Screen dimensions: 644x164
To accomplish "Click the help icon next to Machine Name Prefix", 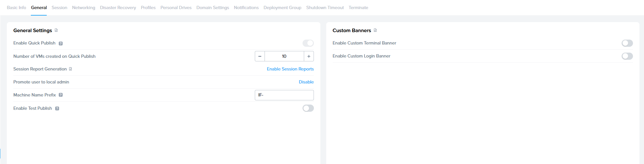I will [x=61, y=95].
